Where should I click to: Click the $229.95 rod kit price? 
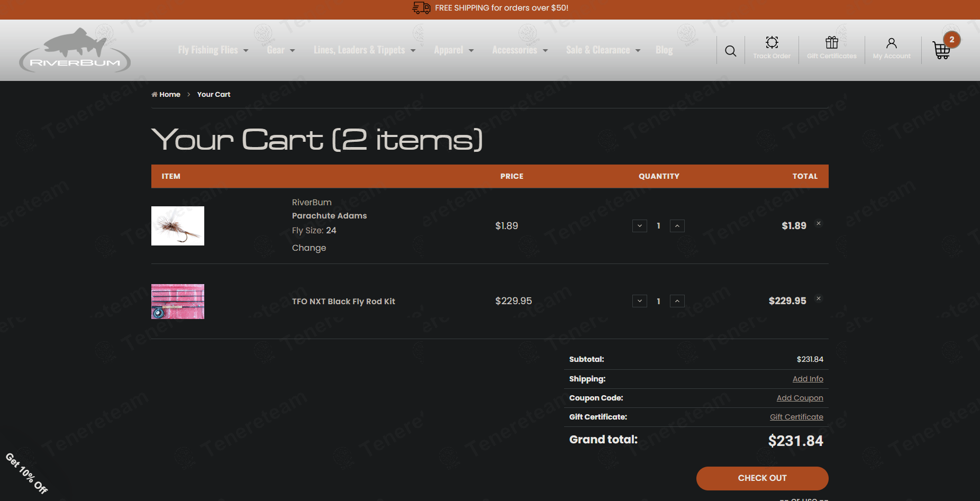click(513, 301)
